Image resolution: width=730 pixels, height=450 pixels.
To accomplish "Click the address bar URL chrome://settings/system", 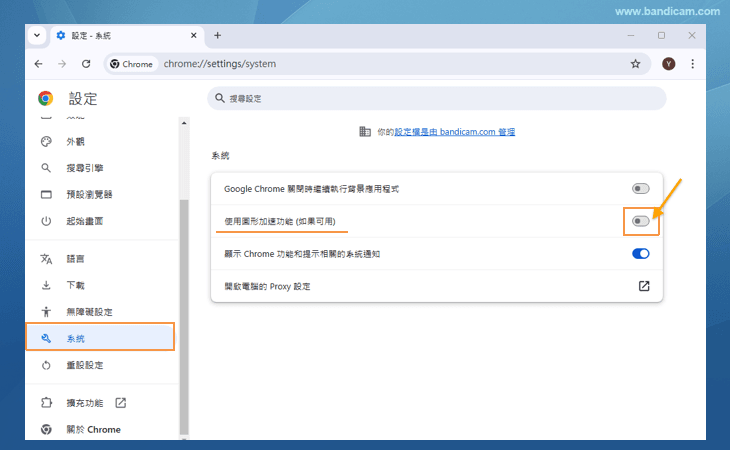I will pyautogui.click(x=220, y=64).
